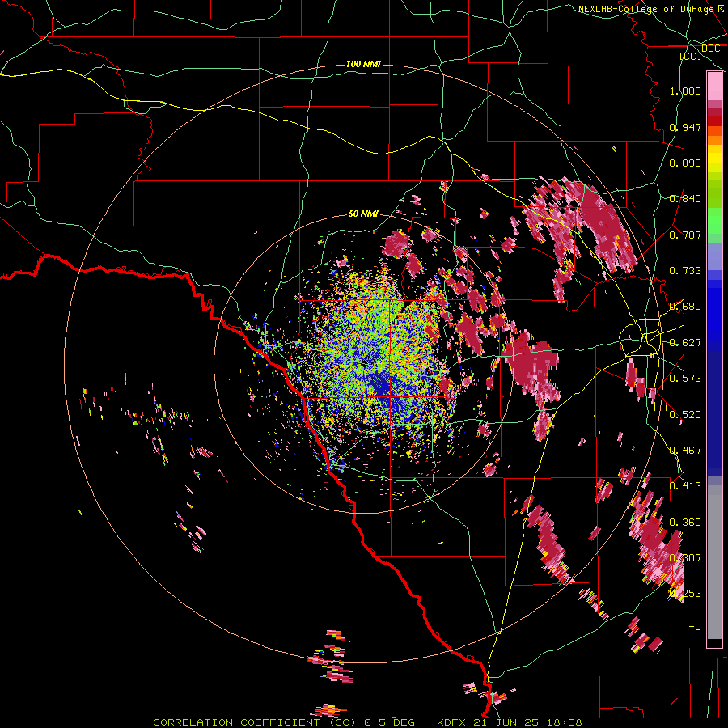
Task: Click the periwinkle light-blue color bar segment
Action: 714,256
